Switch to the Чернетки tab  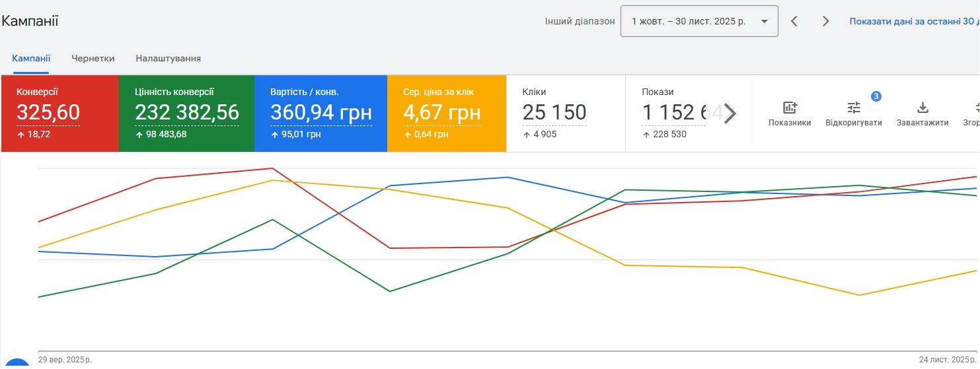93,58
